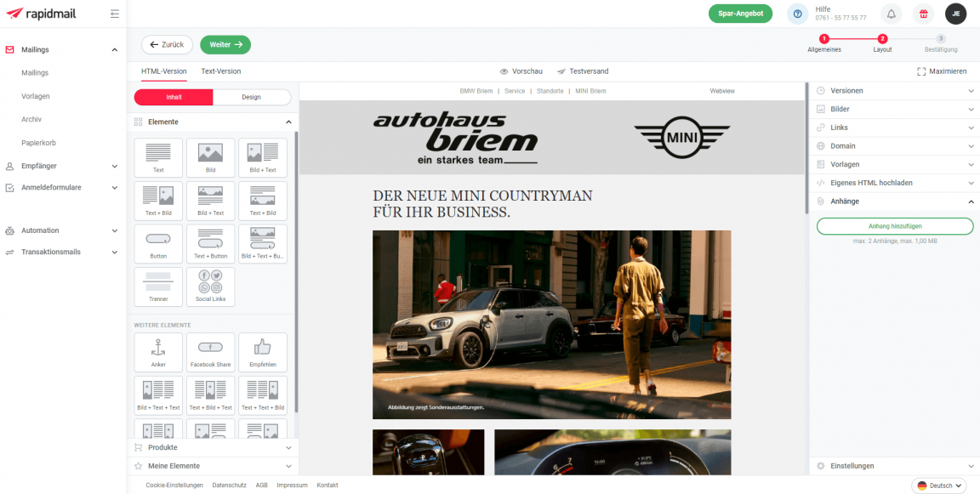Viewport: 980px width, 494px height.
Task: Click the MINI Countryman hero image
Action: pyautogui.click(x=551, y=324)
